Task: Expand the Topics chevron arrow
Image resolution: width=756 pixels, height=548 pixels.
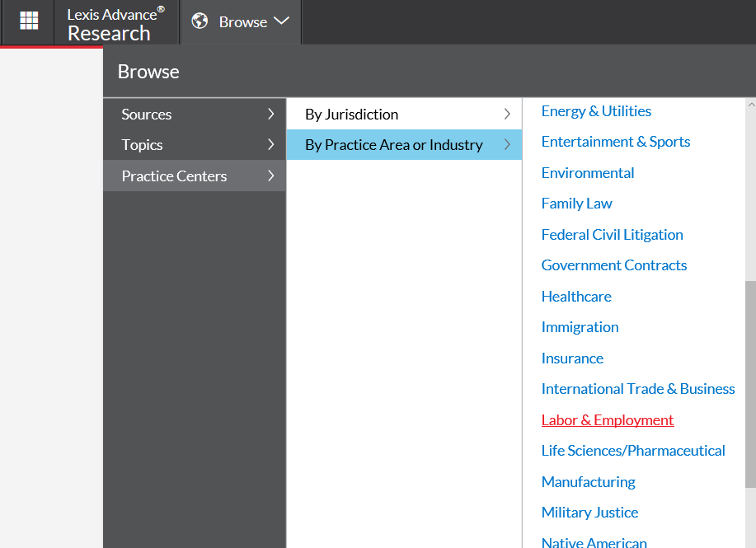Action: pos(271,144)
